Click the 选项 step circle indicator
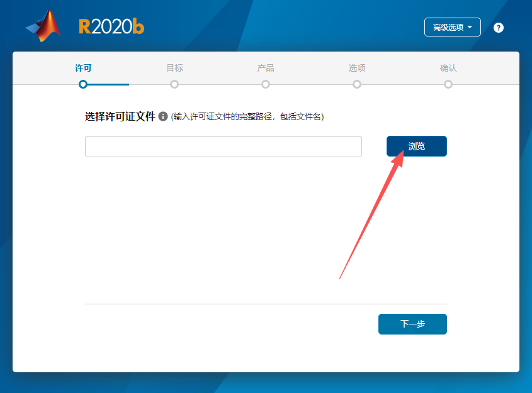 click(x=357, y=84)
